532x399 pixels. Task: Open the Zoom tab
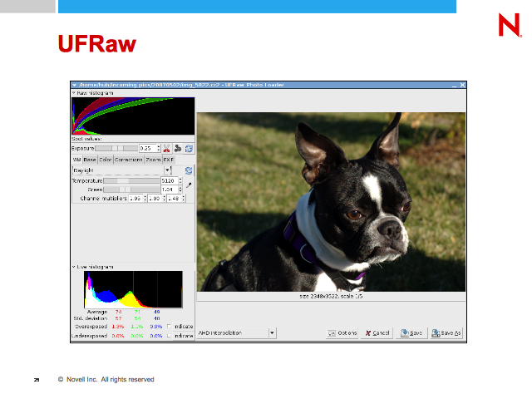(x=153, y=160)
